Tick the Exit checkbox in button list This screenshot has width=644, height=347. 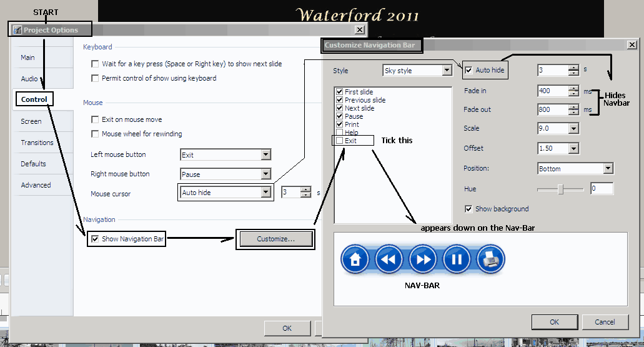coord(339,141)
